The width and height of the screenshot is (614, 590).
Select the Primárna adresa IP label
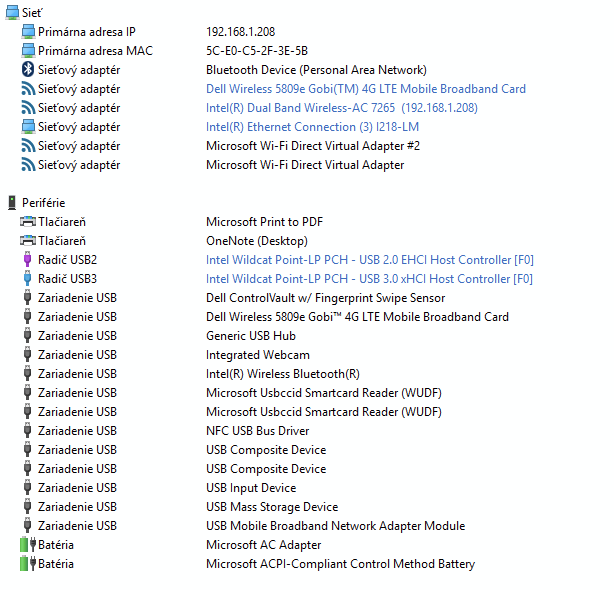pos(87,32)
